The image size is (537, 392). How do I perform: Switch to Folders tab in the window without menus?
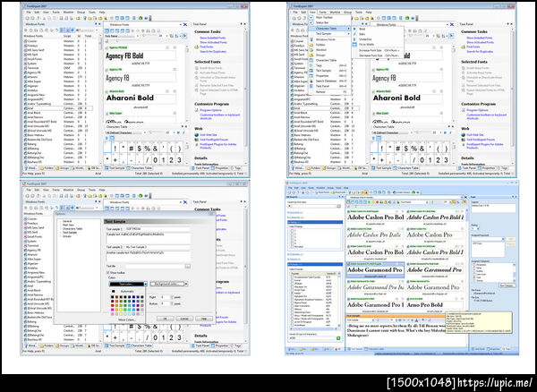click(47, 168)
